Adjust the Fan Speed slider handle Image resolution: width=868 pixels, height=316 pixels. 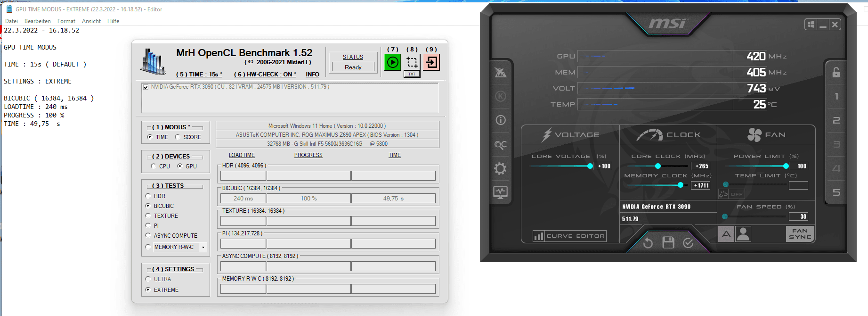click(x=725, y=216)
